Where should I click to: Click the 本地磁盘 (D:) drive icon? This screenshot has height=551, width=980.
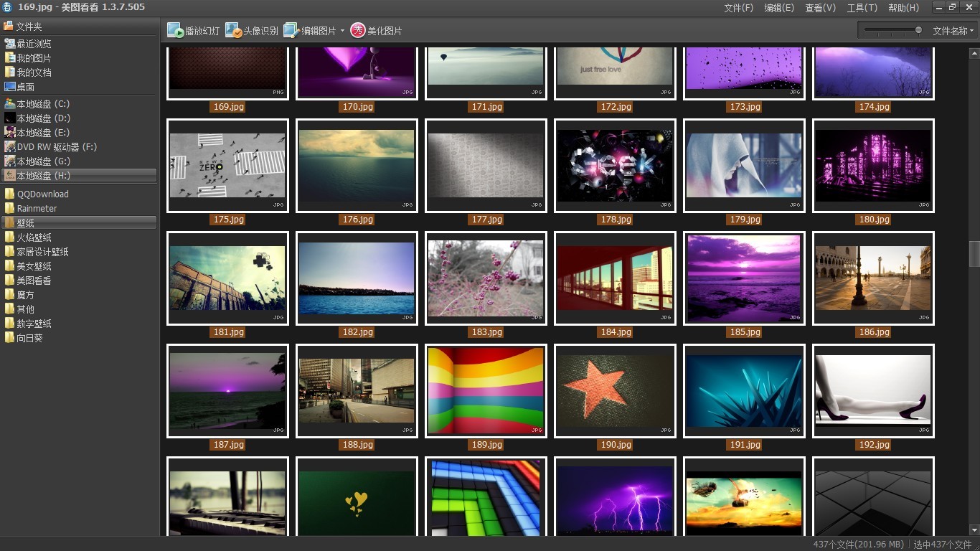[10, 118]
